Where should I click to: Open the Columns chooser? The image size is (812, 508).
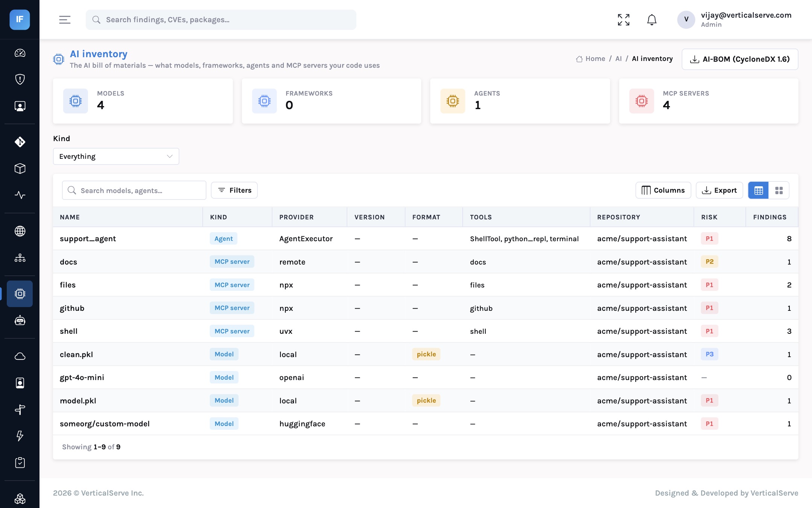coord(663,190)
